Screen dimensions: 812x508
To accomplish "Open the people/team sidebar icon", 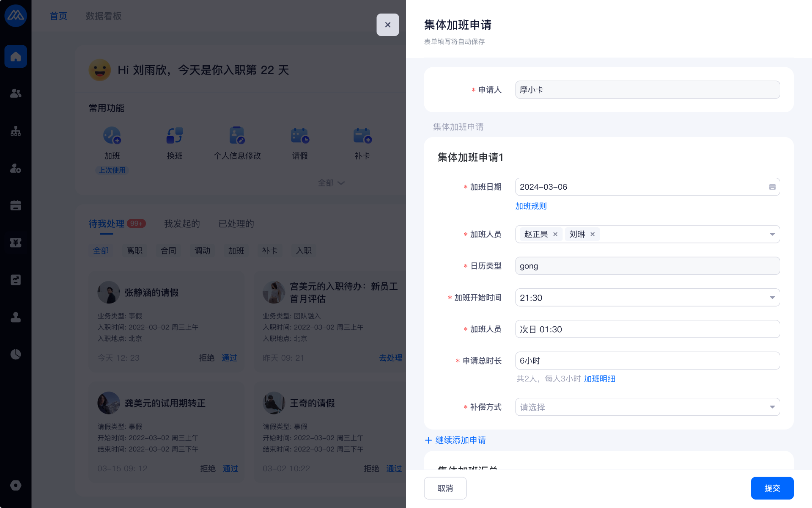I will click(x=16, y=94).
